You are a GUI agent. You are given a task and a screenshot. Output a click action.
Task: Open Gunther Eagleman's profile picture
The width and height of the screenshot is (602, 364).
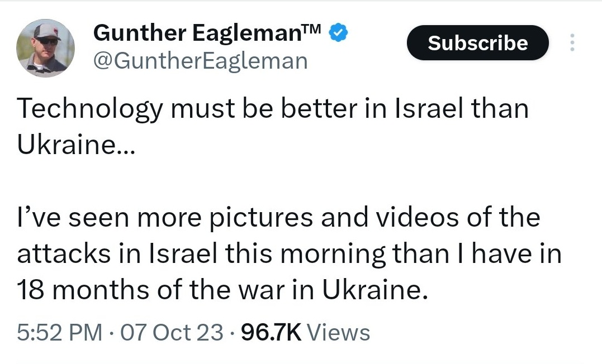45,49
